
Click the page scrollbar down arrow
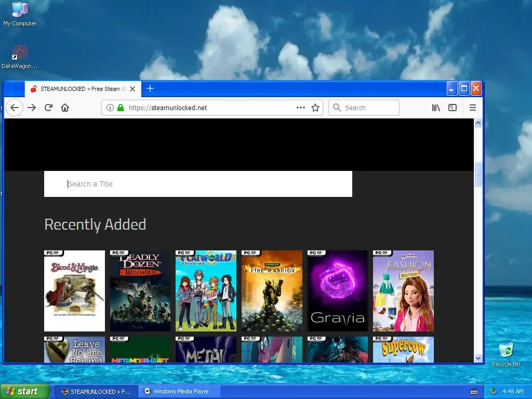pyautogui.click(x=478, y=358)
